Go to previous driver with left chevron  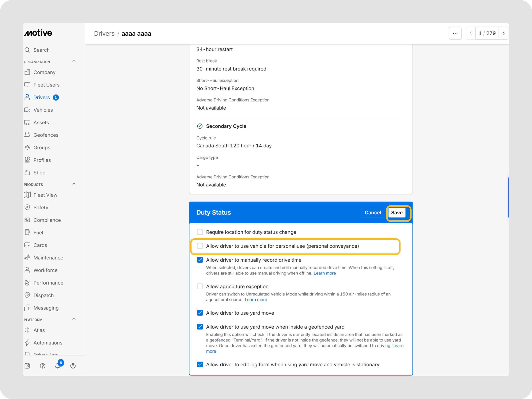pyautogui.click(x=471, y=33)
